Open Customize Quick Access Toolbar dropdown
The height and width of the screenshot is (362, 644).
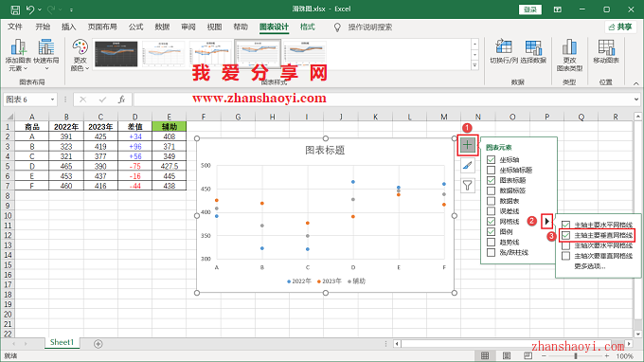pyautogui.click(x=71, y=9)
